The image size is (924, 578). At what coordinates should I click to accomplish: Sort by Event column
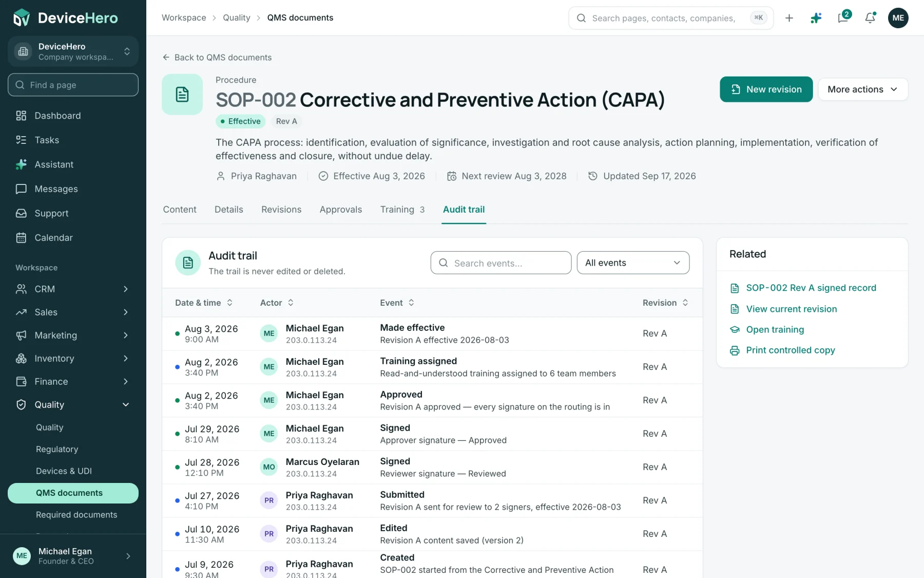(397, 303)
